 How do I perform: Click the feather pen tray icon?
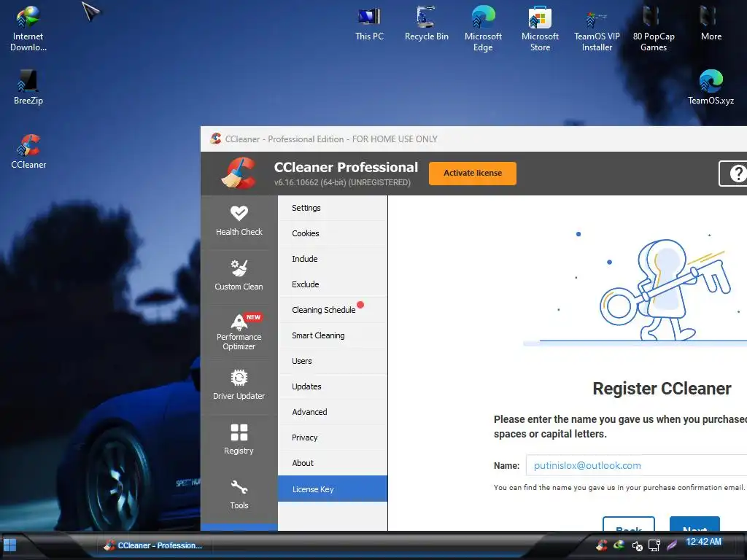click(x=672, y=545)
